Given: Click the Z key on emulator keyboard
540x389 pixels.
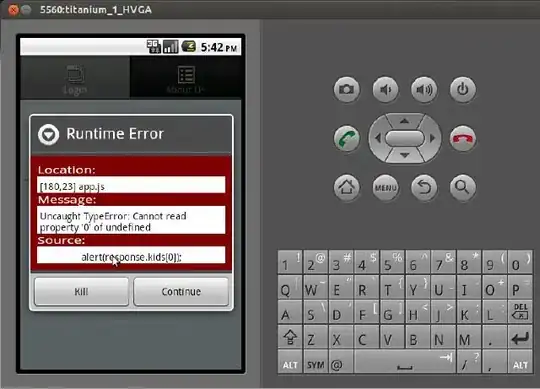Looking at the screenshot, I should click(x=315, y=338).
